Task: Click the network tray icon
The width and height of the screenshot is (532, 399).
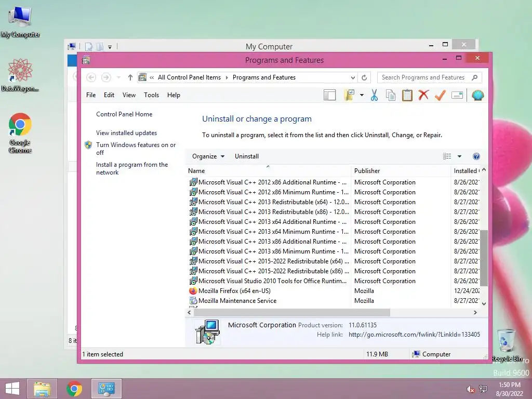Action: [483, 389]
